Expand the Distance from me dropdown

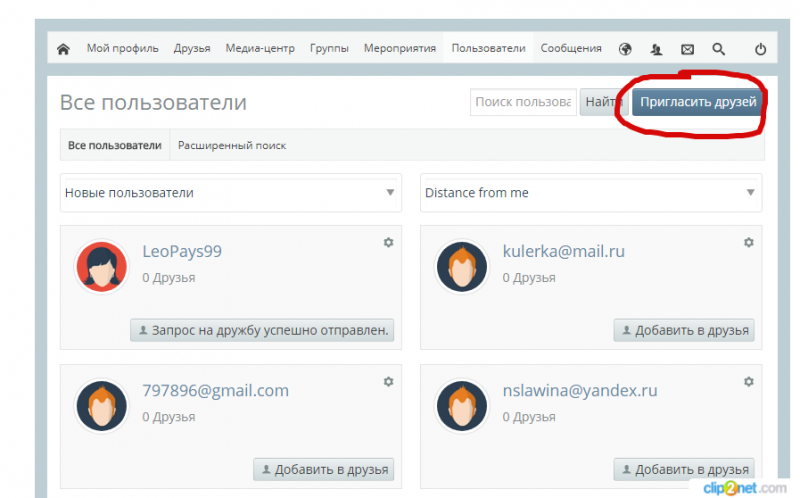pos(591,193)
